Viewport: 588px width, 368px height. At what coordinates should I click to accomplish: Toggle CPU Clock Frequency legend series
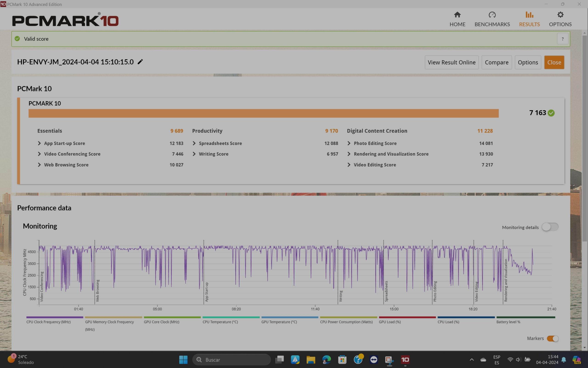[x=55, y=320]
